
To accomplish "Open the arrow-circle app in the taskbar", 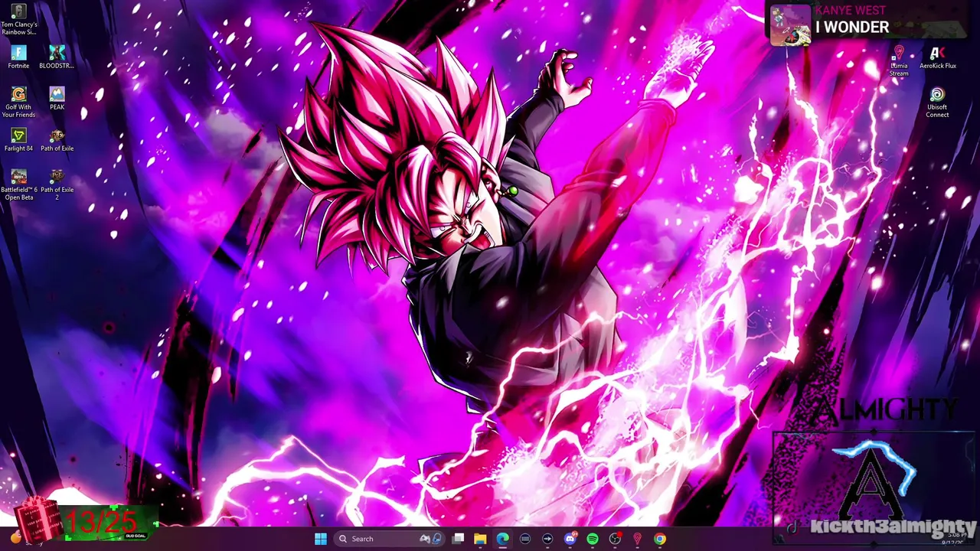I will 547,539.
